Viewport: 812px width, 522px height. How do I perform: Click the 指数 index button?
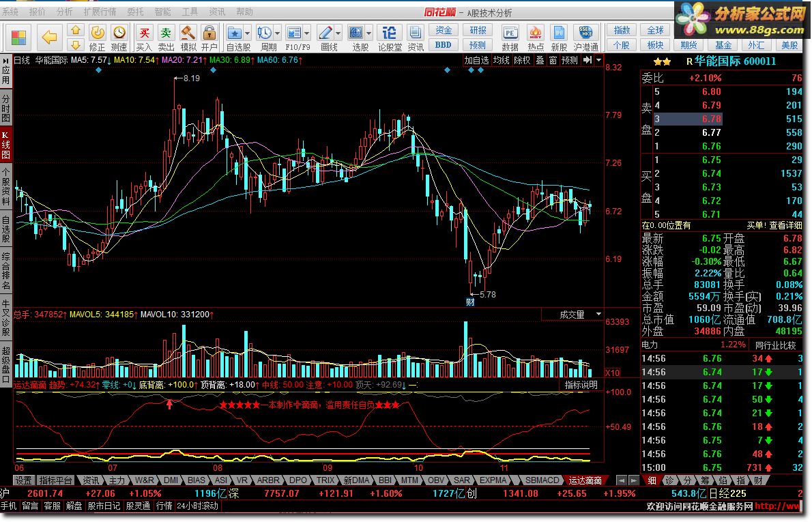(622, 30)
